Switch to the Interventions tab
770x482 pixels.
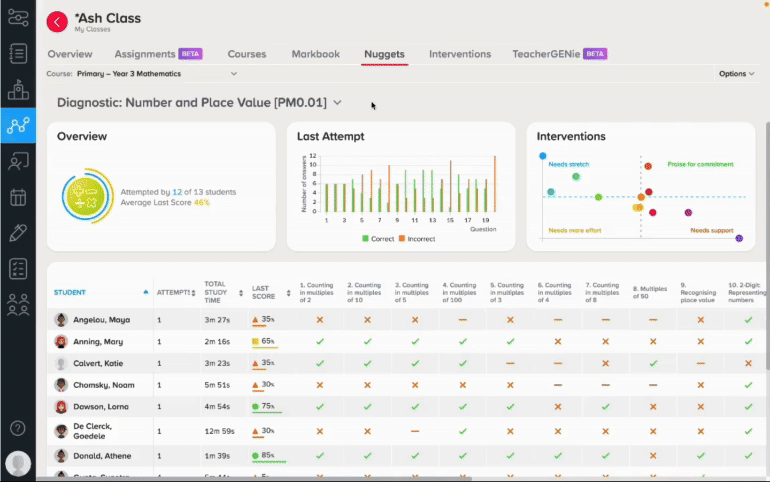click(x=460, y=54)
